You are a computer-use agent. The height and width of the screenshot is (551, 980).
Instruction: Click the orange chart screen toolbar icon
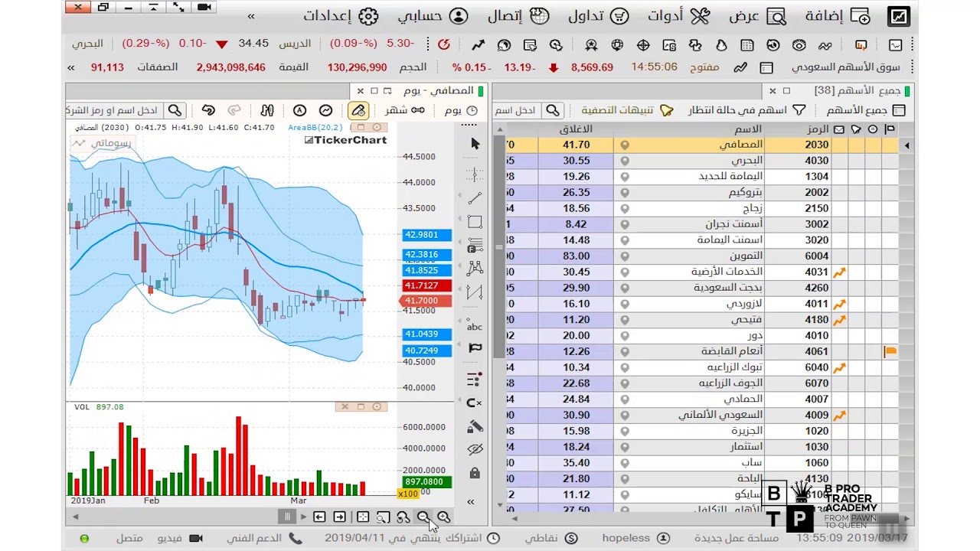click(x=861, y=45)
